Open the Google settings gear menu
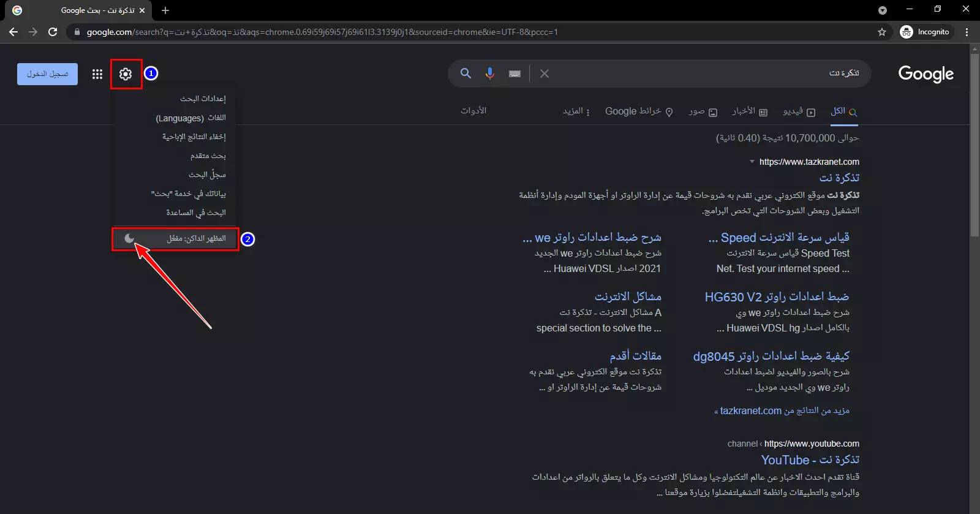 (126, 74)
